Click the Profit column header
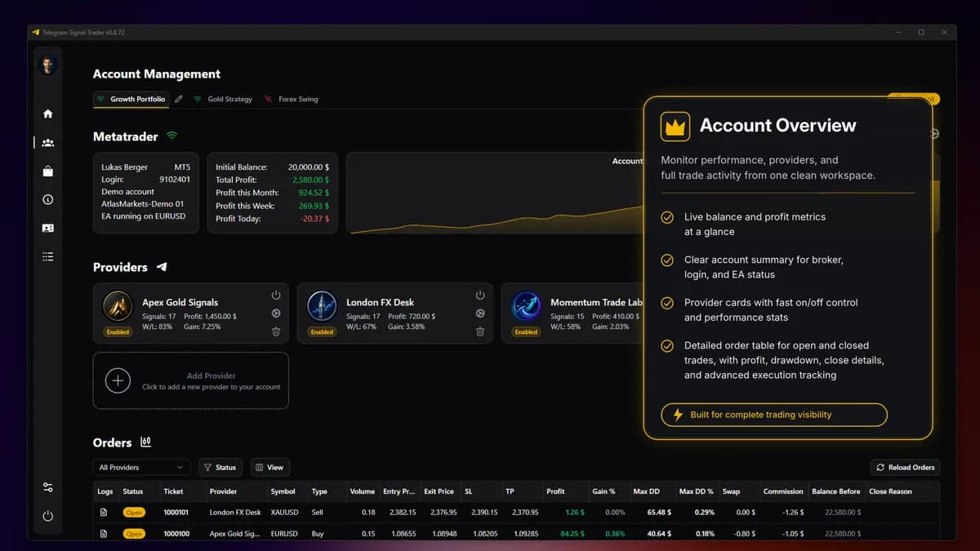This screenshot has height=551, width=980. pyautogui.click(x=555, y=491)
